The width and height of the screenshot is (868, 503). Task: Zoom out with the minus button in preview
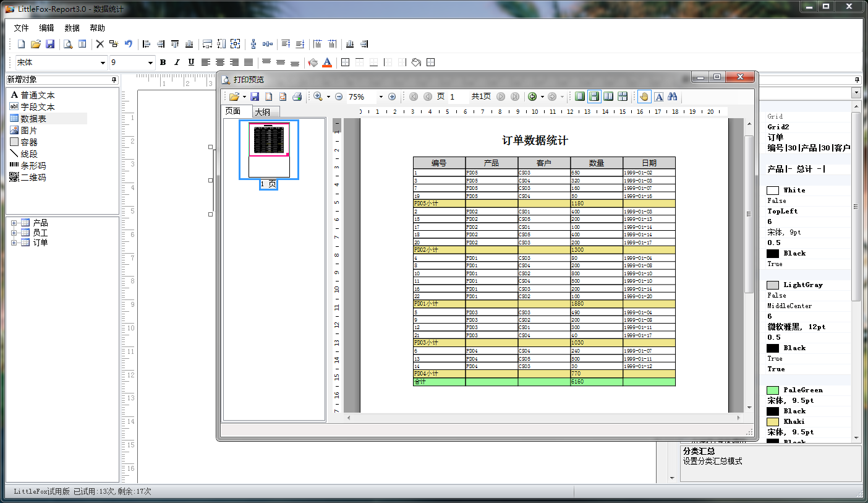(339, 97)
